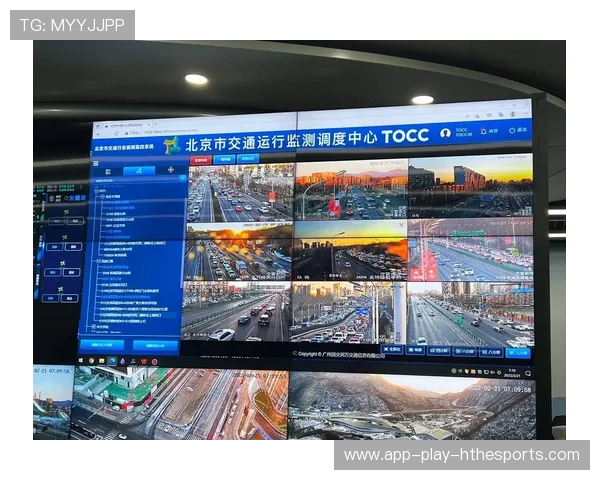The height and width of the screenshot is (480, 600).
Task: Select the bottom-left overpass camera feed
Action: 236,311
